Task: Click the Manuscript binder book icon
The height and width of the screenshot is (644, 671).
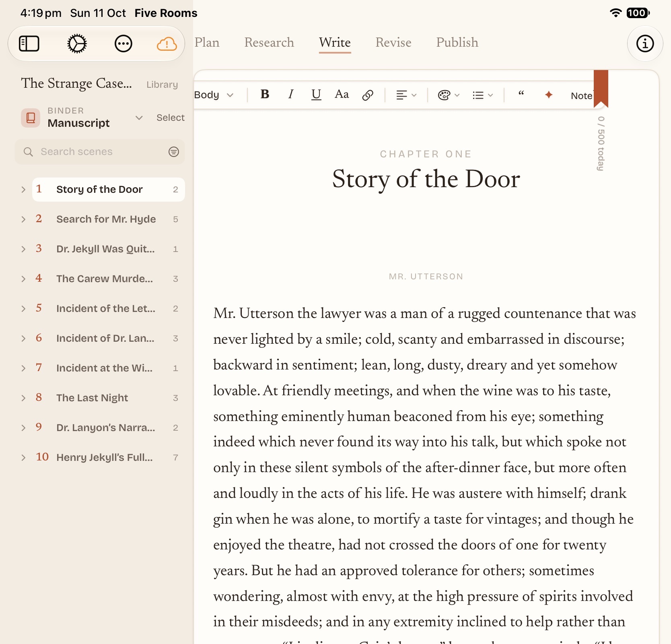Action: tap(31, 118)
